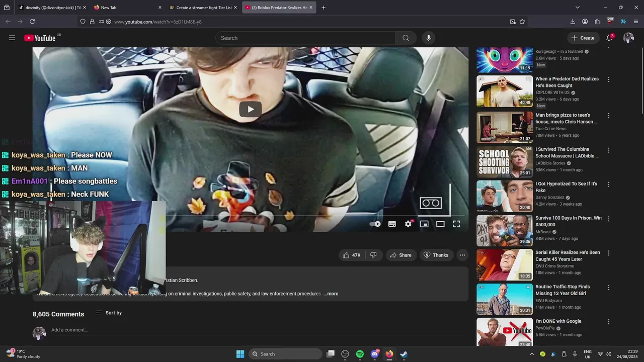The image size is (644, 362).
Task: Click the URL address bar
Action: click(x=302, y=22)
